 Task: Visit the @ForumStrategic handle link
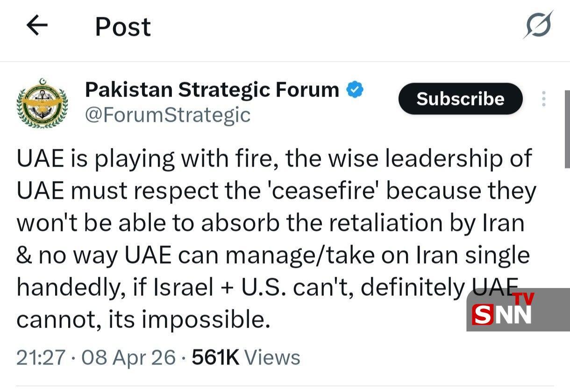point(168,115)
